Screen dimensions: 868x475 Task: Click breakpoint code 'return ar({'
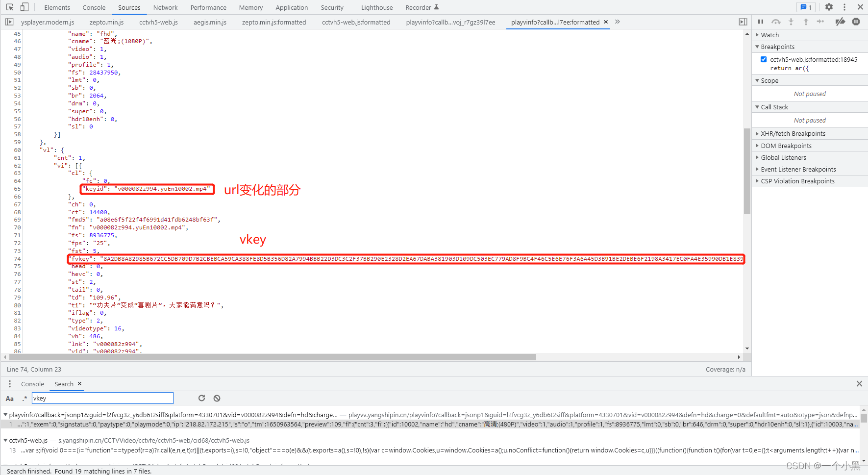pos(789,68)
